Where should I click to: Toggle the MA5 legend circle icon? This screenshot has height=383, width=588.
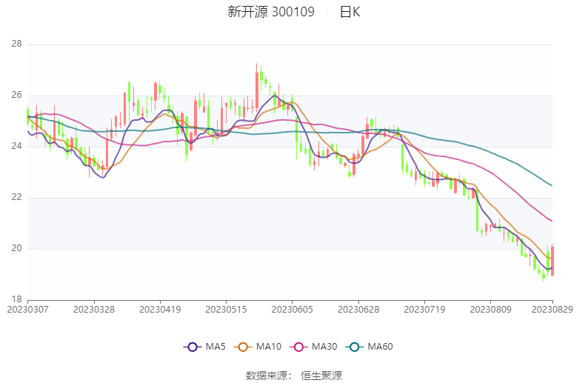point(193,347)
